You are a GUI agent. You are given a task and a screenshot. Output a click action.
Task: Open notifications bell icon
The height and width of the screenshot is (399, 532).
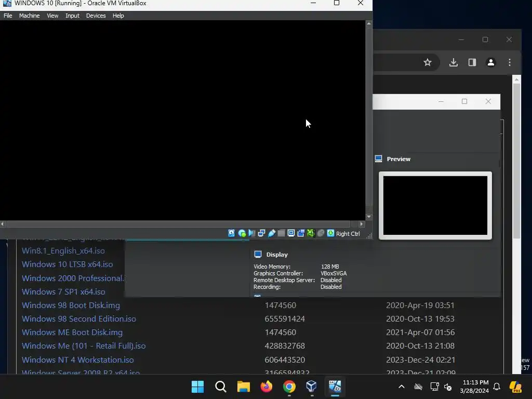pos(497,387)
